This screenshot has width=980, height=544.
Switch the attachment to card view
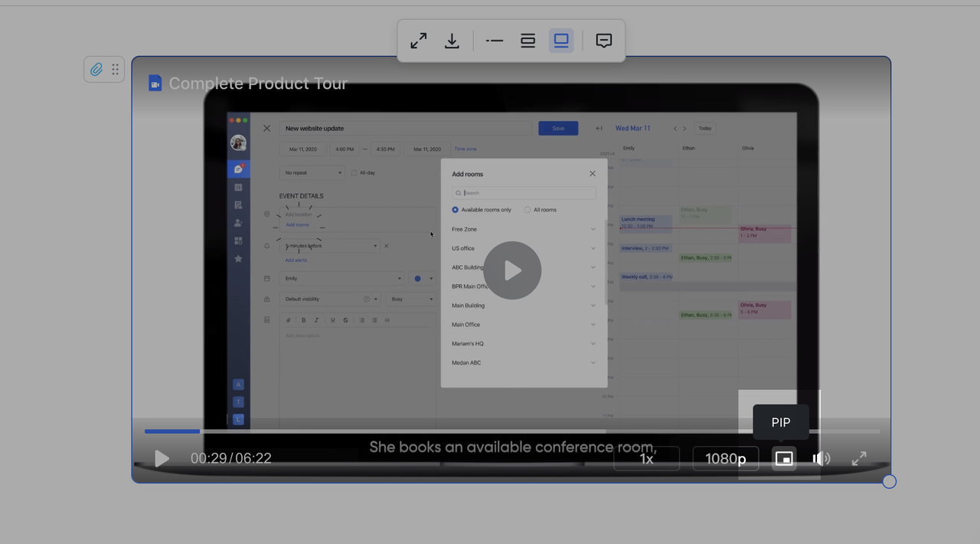coord(528,41)
